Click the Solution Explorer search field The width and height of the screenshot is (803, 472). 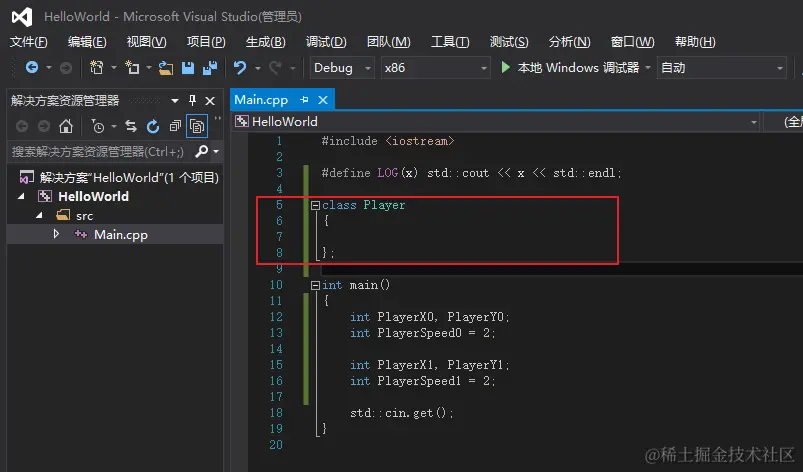[100, 152]
